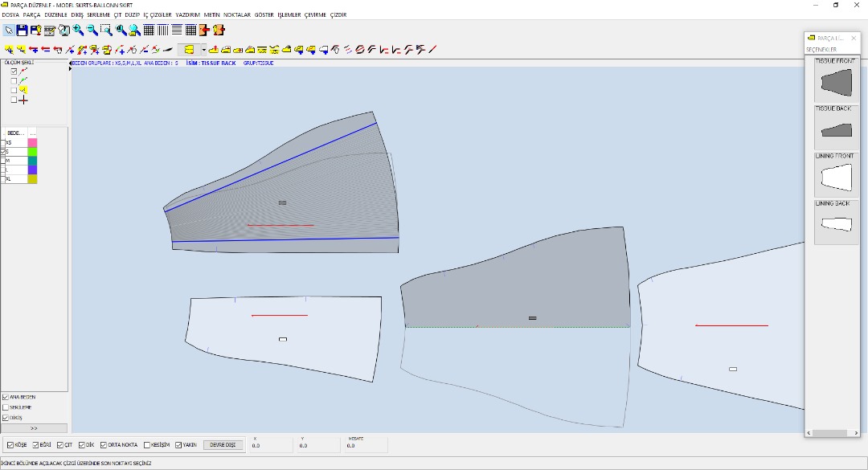The height and width of the screenshot is (470, 868).
Task: Enable the KESİŞİM snap checkbox
Action: coord(146,445)
